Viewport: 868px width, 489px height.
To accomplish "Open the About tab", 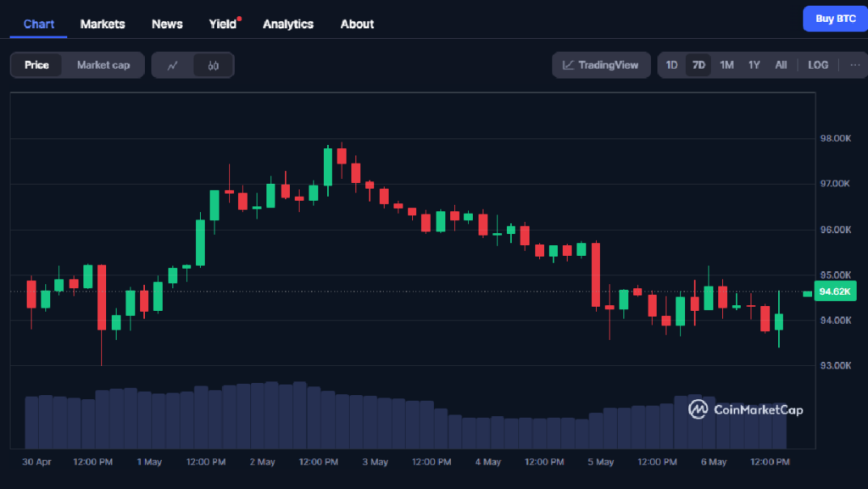I will (x=357, y=25).
